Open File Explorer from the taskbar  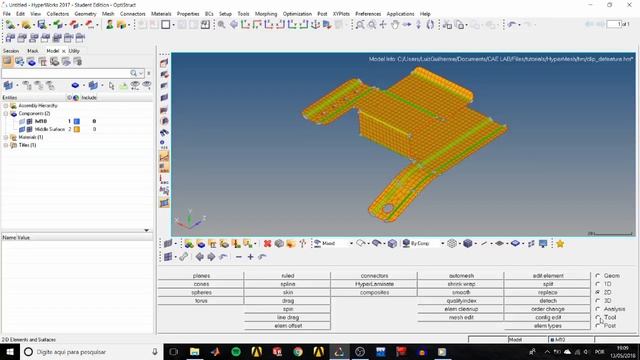point(194,352)
